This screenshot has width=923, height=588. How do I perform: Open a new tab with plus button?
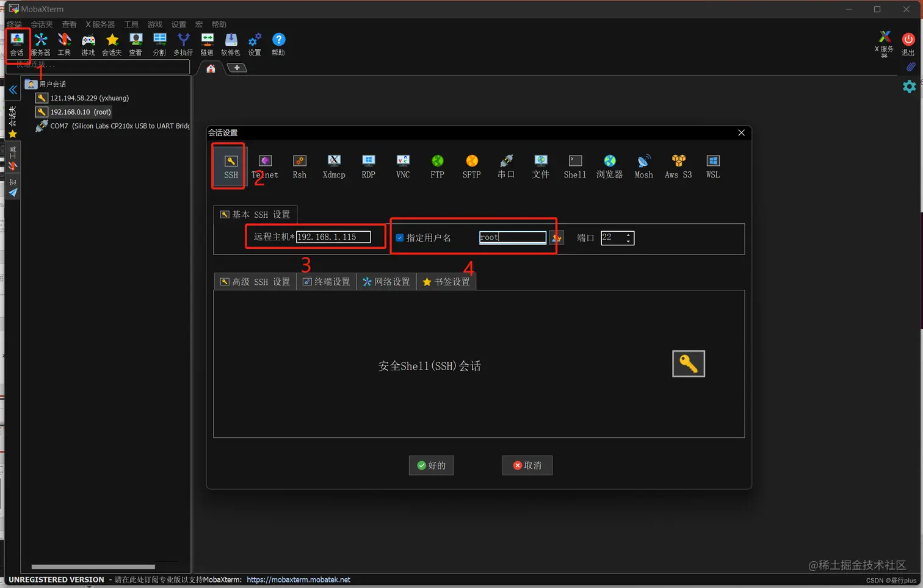237,68
